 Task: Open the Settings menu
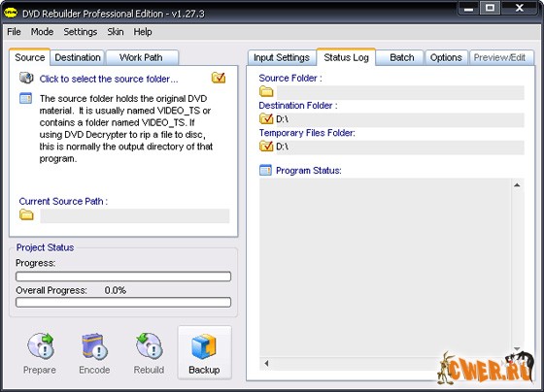point(80,32)
